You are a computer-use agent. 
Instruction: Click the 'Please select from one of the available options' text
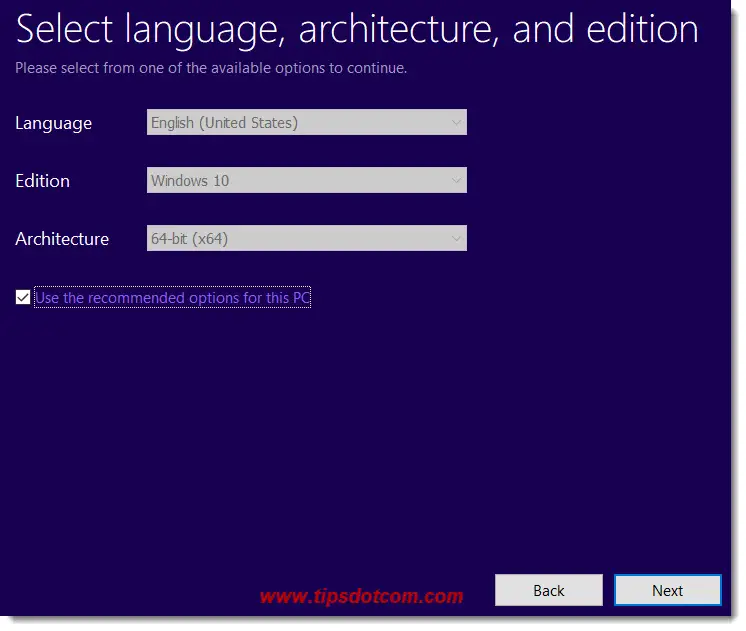pos(211,69)
